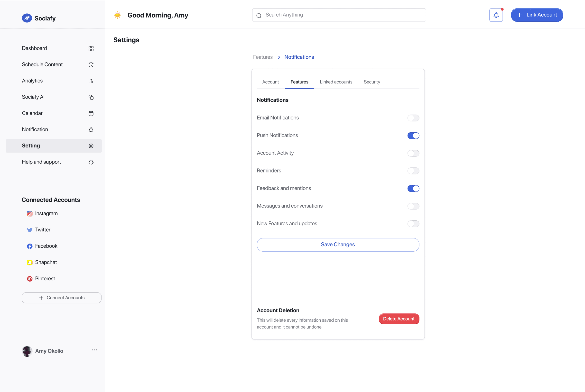The image size is (585, 392).
Task: Disable Push Notifications toggle
Action: tap(413, 136)
